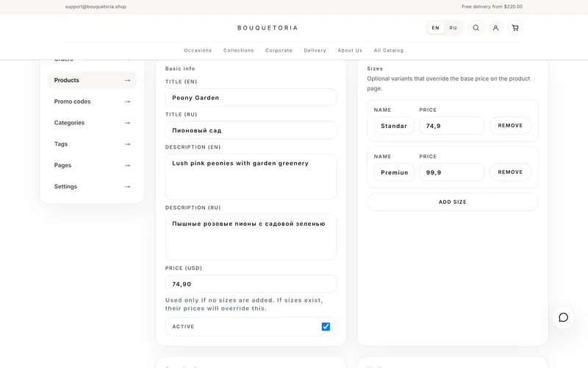Open the Collections menu
The width and height of the screenshot is (588, 368).
[x=238, y=50]
